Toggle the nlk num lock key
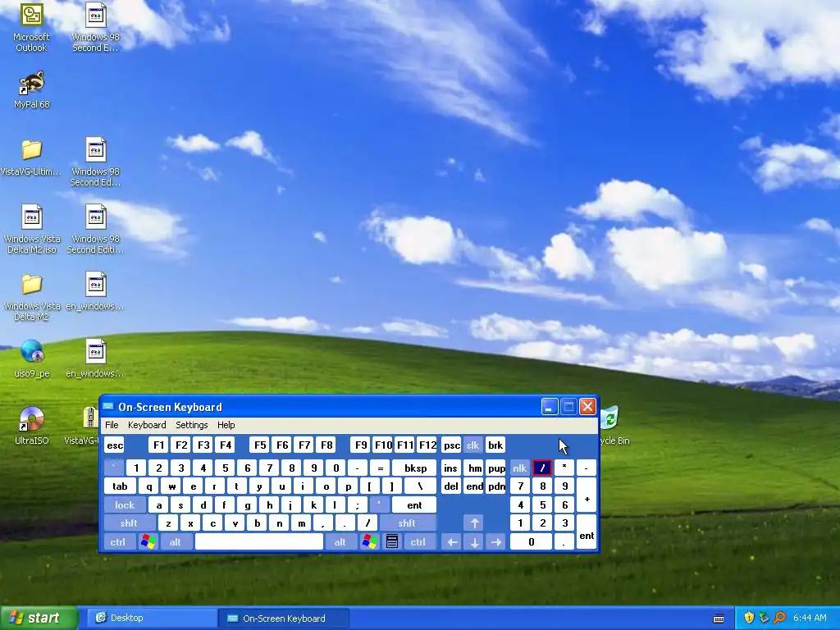Image resolution: width=840 pixels, height=630 pixels. click(x=519, y=468)
